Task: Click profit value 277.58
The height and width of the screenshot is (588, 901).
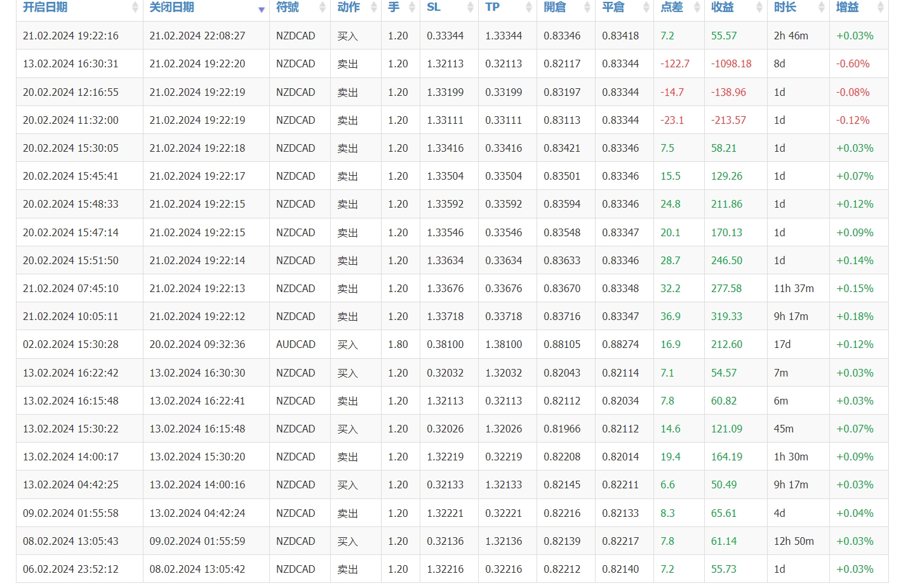Action: coord(726,288)
